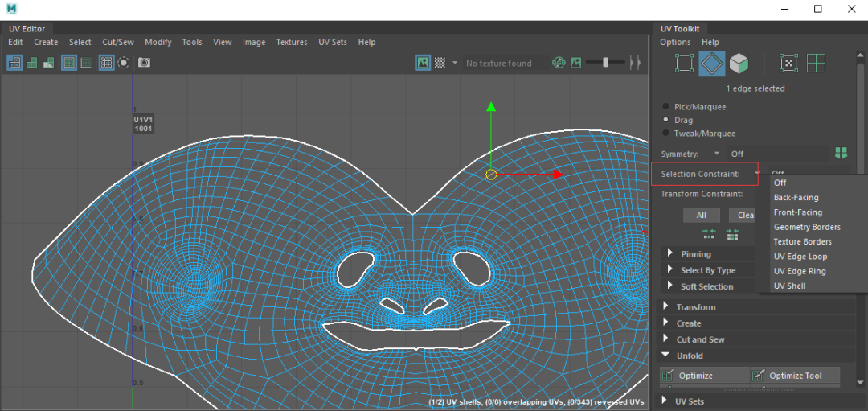This screenshot has height=411, width=868.
Task: Click the exposure slider handle
Action: pyautogui.click(x=606, y=63)
